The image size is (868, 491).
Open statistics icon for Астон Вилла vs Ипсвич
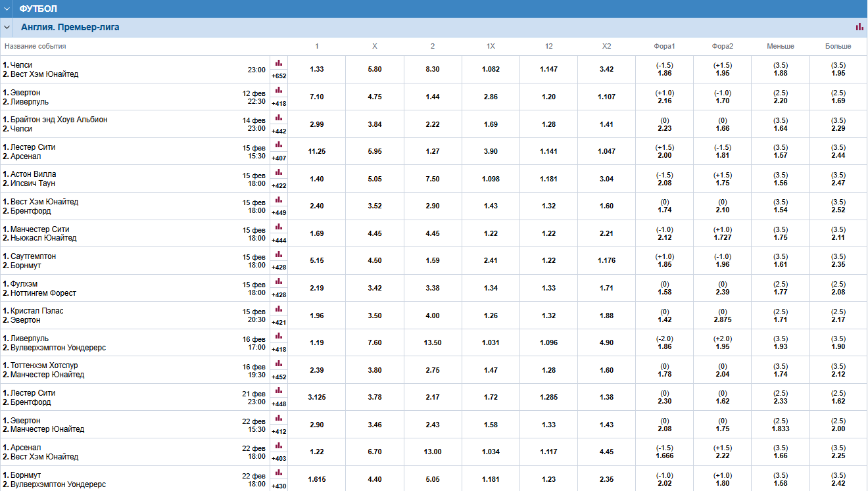pos(279,172)
